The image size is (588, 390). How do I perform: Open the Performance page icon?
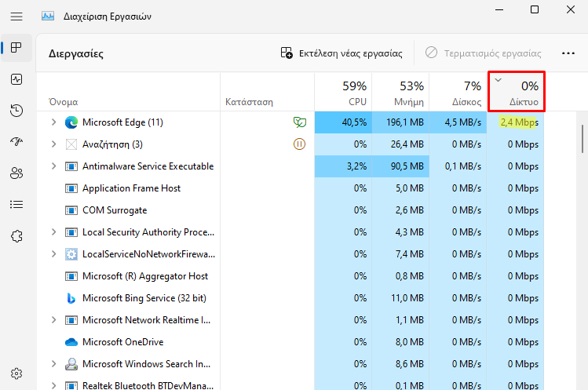coord(16,79)
